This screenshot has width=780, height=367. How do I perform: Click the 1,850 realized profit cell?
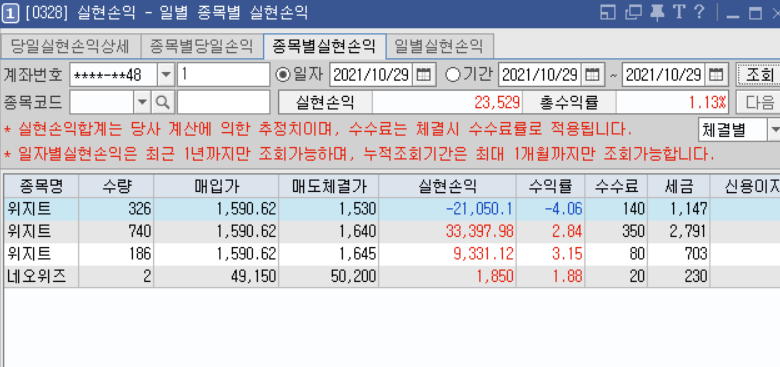[x=447, y=276]
